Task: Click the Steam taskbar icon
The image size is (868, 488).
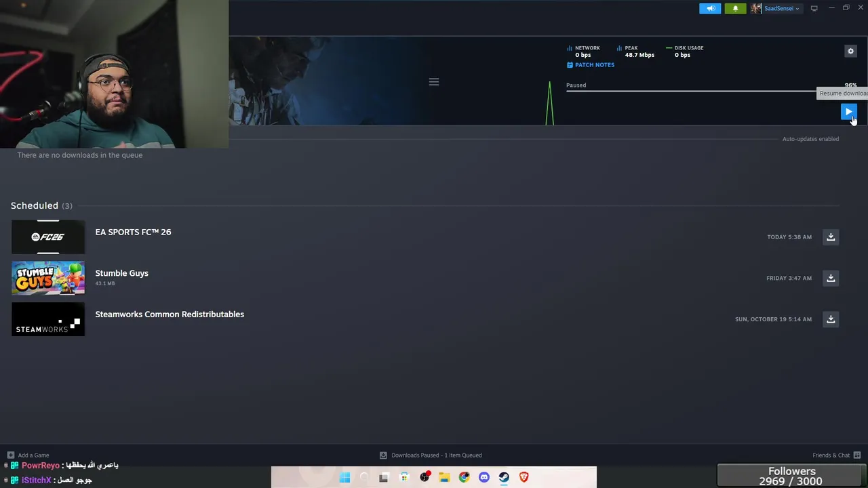Action: (x=504, y=477)
